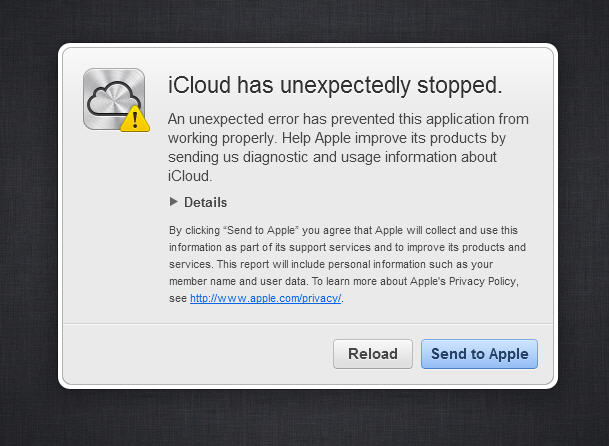Send the diagnostic report to Apple
Screen dimensions: 609x446
[x=479, y=354]
